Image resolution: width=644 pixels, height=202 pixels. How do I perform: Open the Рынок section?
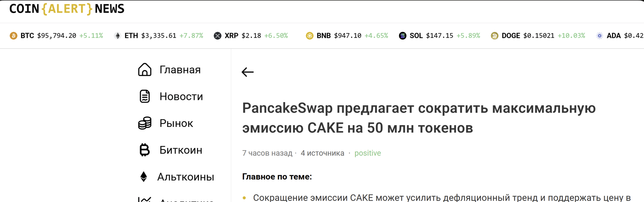pyautogui.click(x=176, y=123)
